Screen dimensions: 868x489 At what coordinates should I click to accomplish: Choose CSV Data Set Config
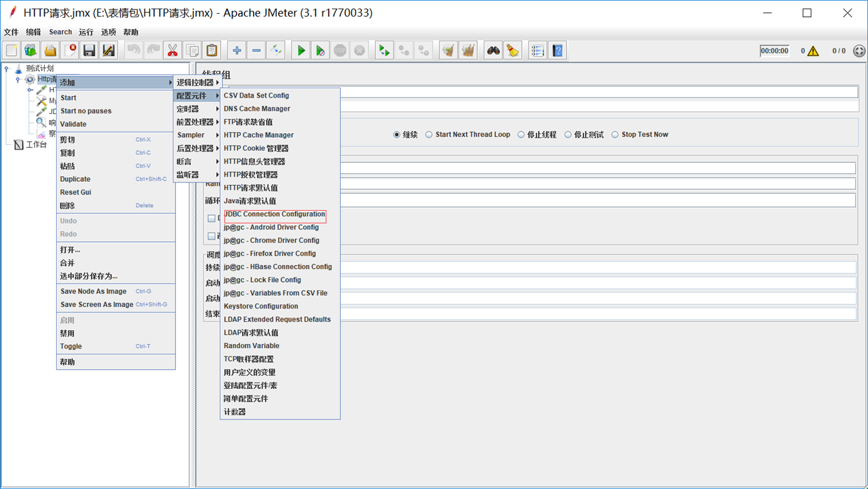[280, 96]
